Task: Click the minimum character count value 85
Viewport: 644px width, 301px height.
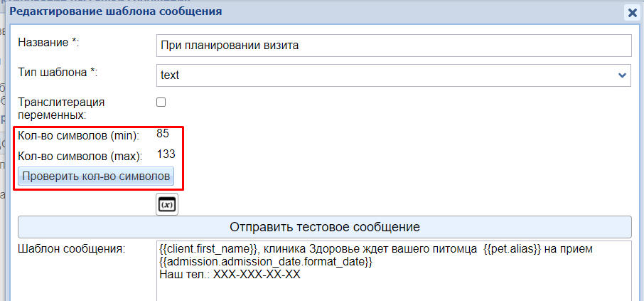Action: (x=162, y=133)
